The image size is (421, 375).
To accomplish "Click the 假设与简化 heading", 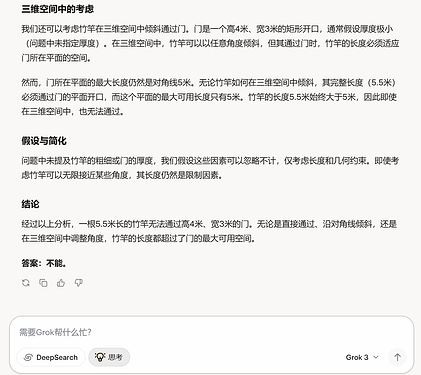I will pyautogui.click(x=44, y=141).
